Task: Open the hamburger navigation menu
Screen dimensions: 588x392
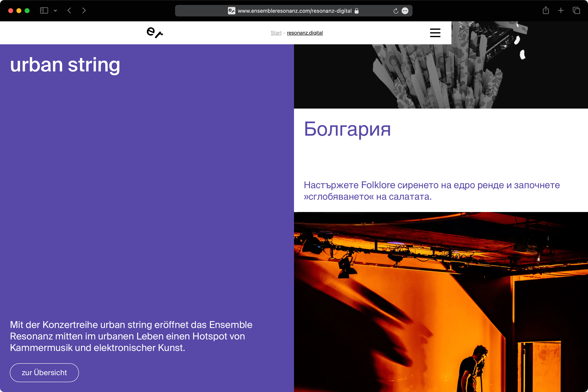Action: pyautogui.click(x=435, y=33)
